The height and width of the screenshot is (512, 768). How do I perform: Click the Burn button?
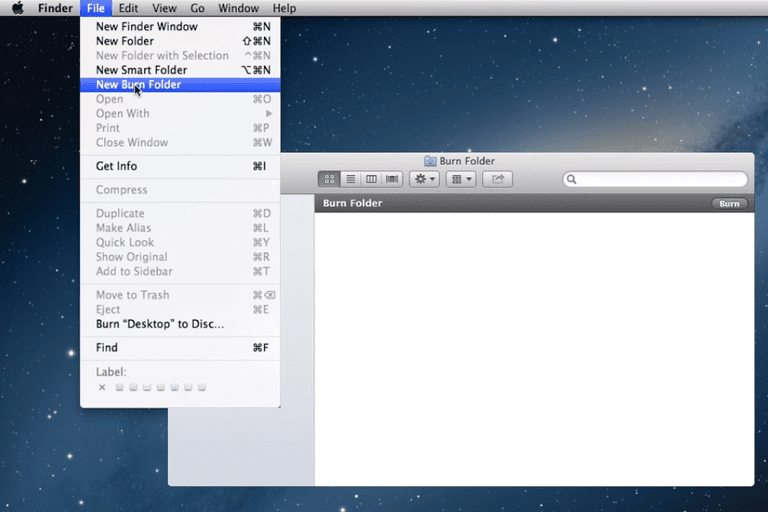point(729,204)
